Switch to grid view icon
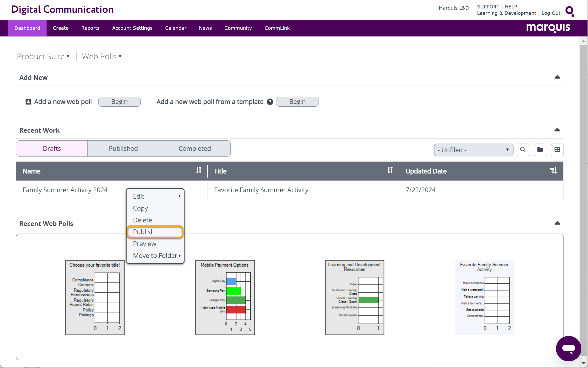588x368 pixels. coord(557,150)
